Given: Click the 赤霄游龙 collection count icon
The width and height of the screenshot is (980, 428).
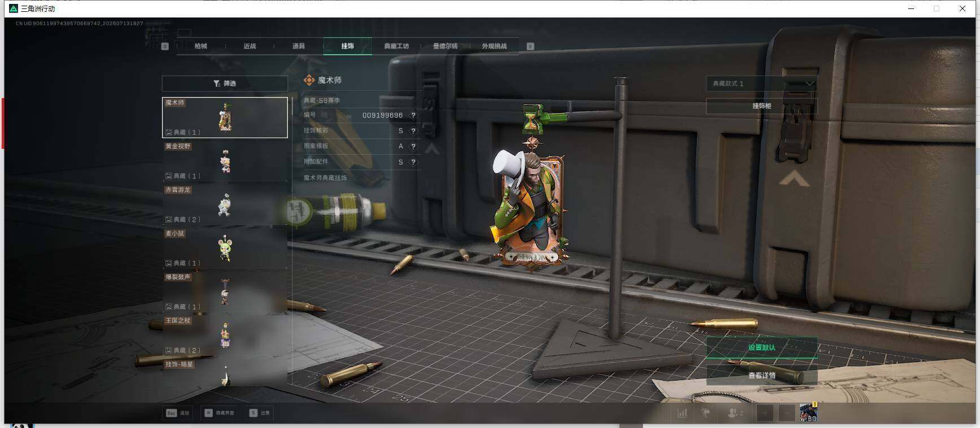Looking at the screenshot, I should [x=168, y=219].
